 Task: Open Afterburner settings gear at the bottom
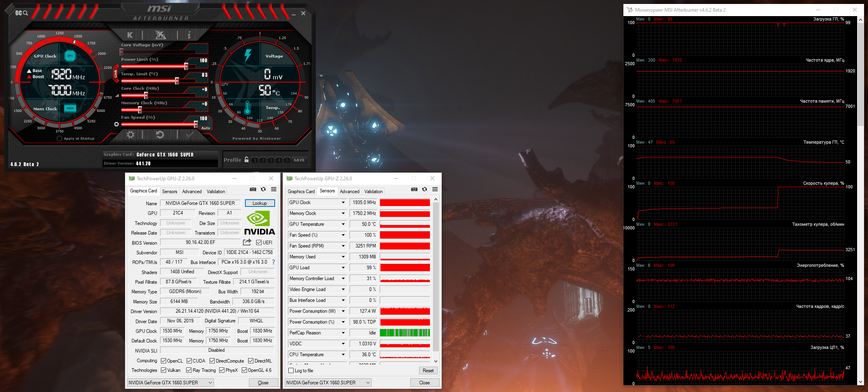(x=131, y=134)
